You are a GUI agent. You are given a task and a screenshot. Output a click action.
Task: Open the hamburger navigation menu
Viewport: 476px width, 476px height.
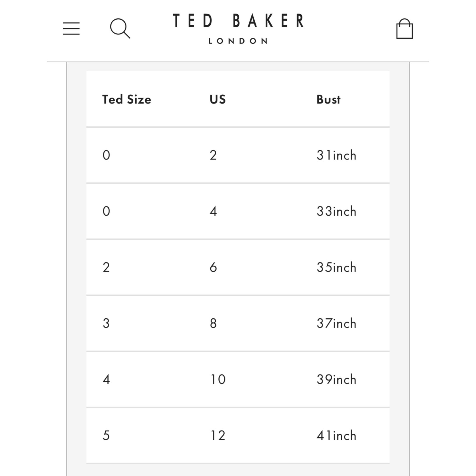71,28
